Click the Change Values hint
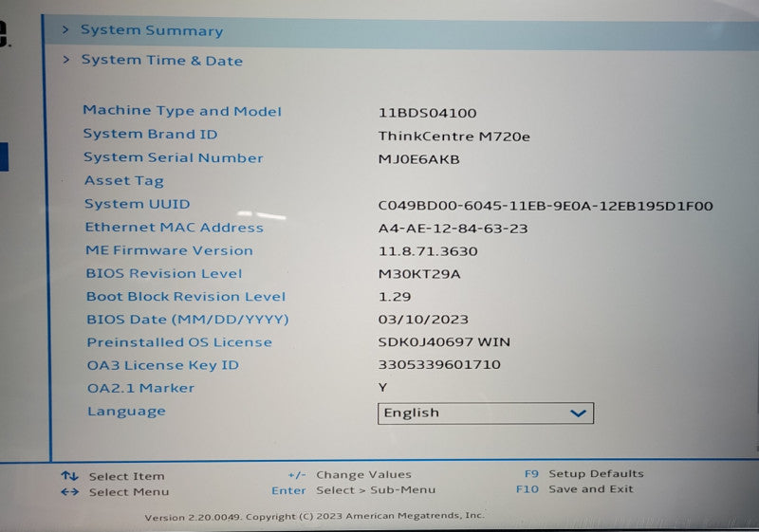759x532 pixels. [363, 474]
